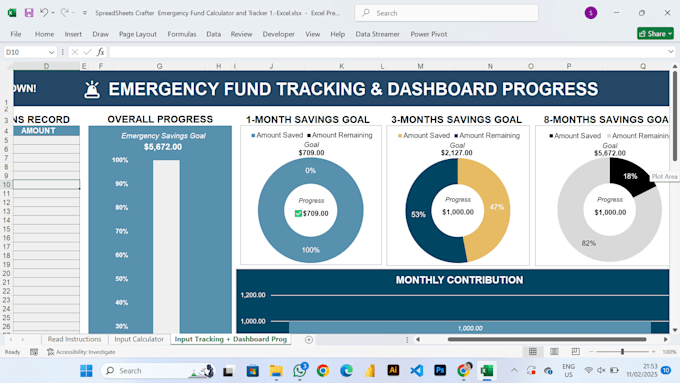
Task: Switch to Page Break Preview icon
Action: [x=575, y=352]
